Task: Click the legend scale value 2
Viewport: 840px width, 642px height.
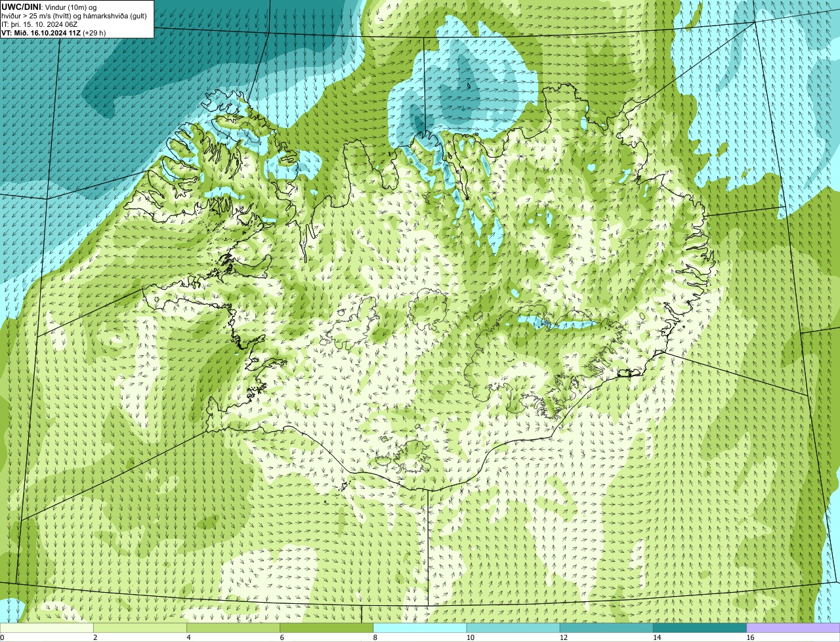Action: point(95,637)
